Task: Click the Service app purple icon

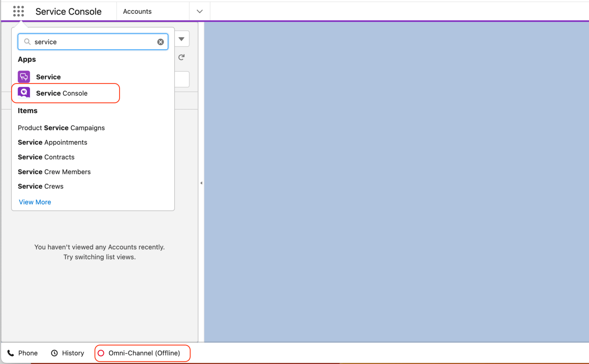Action: click(23, 77)
